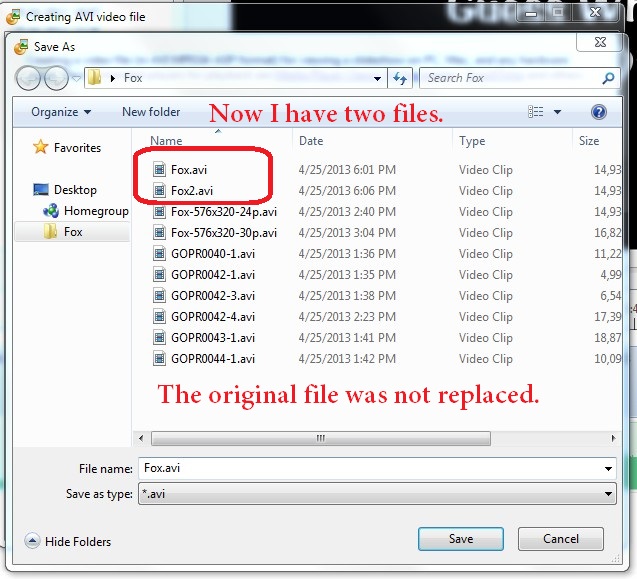The image size is (637, 579).
Task: Open the recent locations dropdown arrow
Action: coord(76,78)
